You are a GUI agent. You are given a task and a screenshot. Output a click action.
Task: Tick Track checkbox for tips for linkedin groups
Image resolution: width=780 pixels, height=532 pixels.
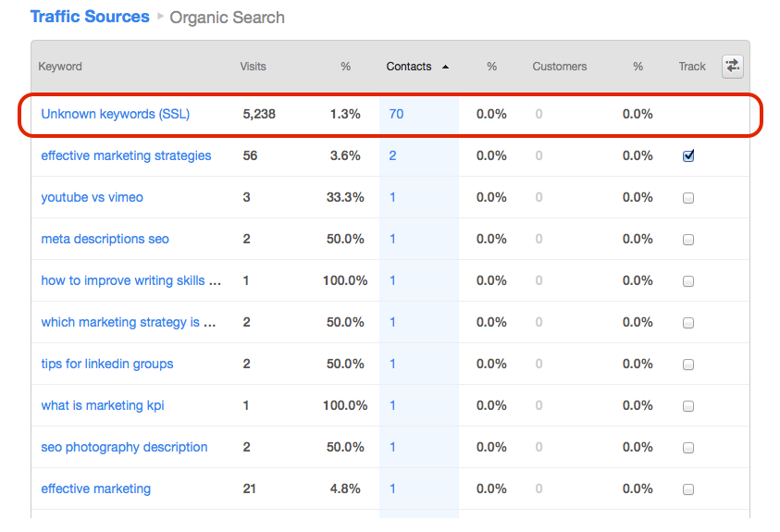[x=688, y=365]
